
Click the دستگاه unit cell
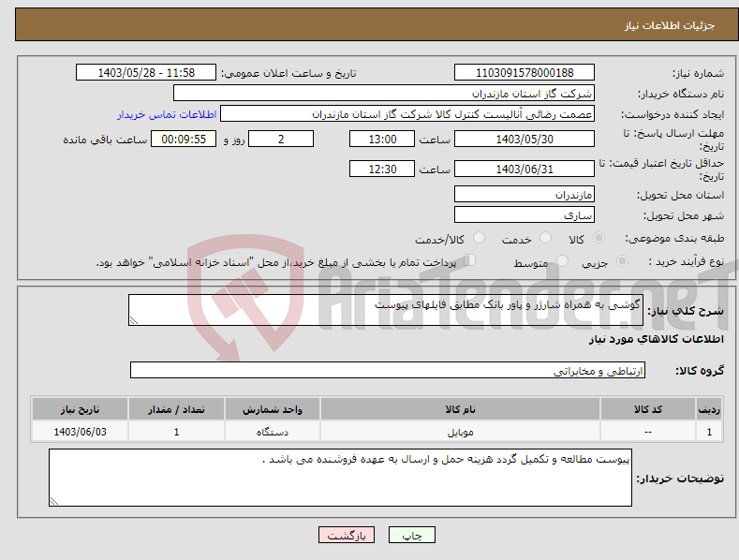(273, 432)
